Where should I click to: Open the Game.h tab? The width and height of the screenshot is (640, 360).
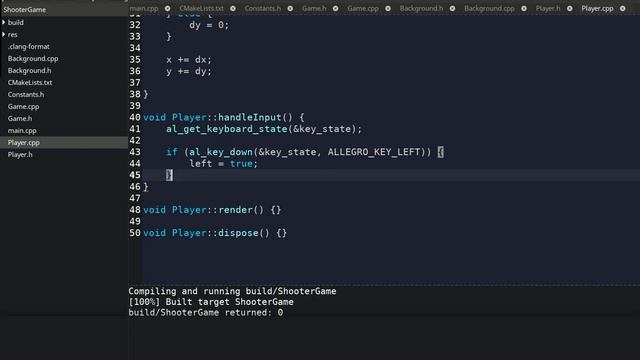(314, 9)
